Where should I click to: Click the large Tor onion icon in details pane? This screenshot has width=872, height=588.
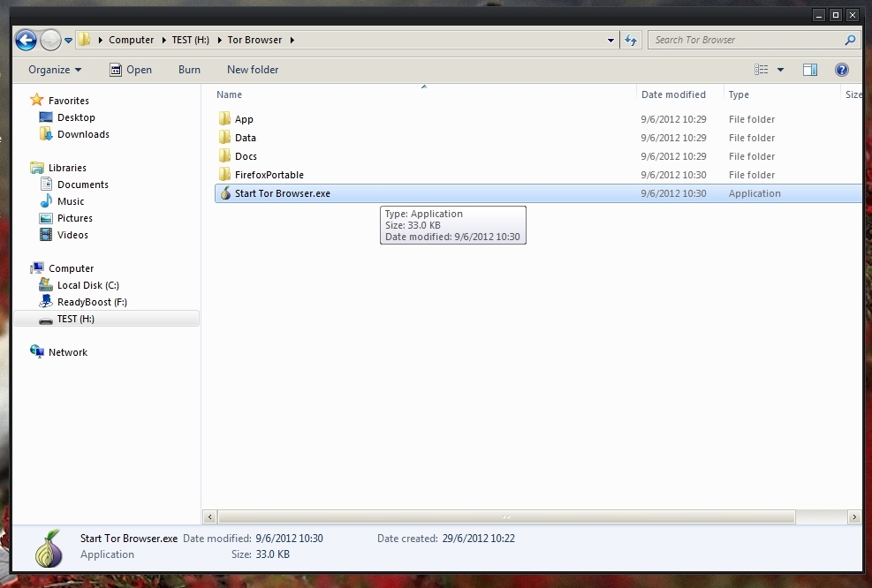(x=49, y=548)
